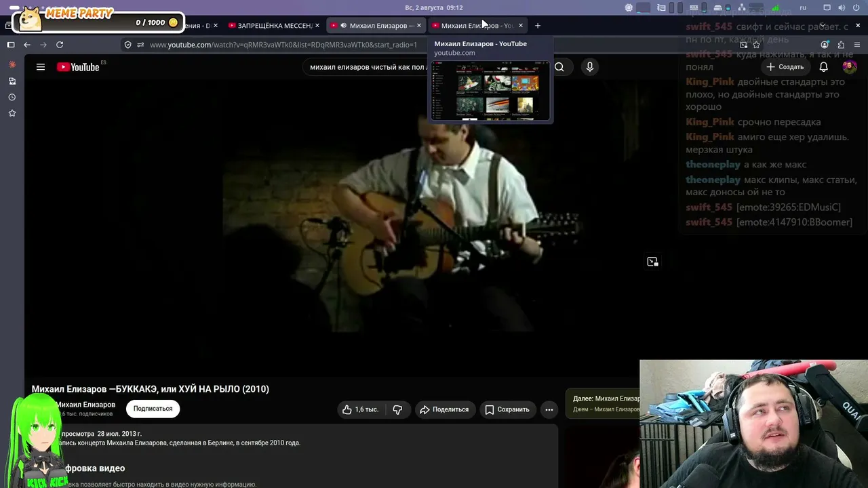Click the 28 июл. 2013 г. date
Image resolution: width=868 pixels, height=488 pixels.
[119, 434]
